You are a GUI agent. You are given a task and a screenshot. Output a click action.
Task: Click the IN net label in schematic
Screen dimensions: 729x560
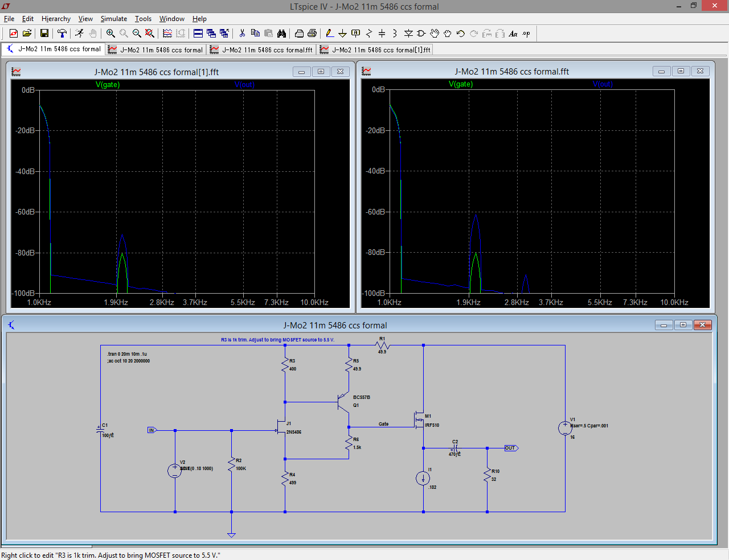[x=151, y=430]
